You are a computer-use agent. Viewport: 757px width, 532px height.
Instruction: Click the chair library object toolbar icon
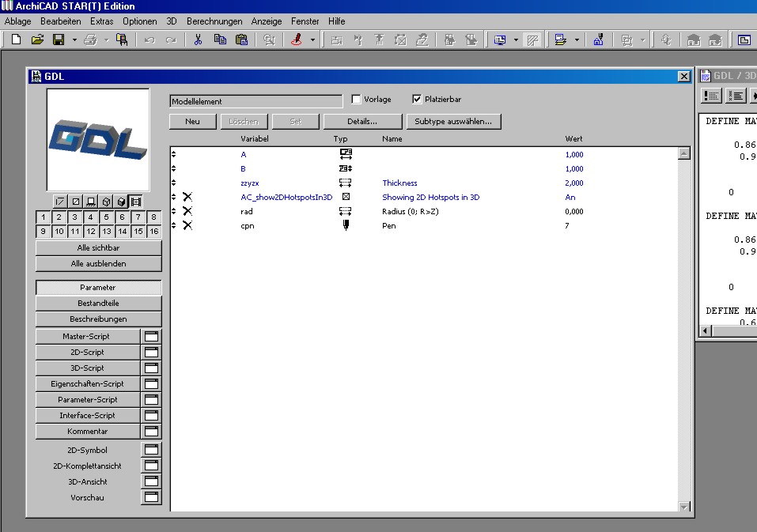pos(122,40)
